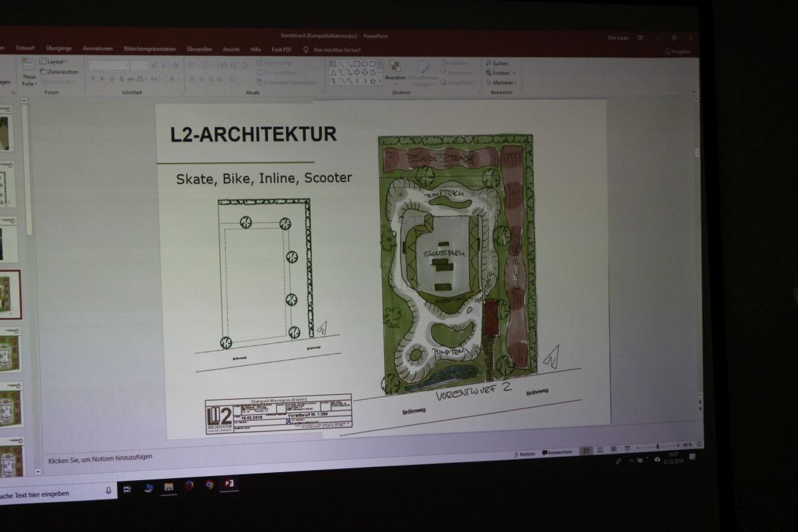Open the Foxit PDF tab
The height and width of the screenshot is (532, 798).
[x=281, y=50]
